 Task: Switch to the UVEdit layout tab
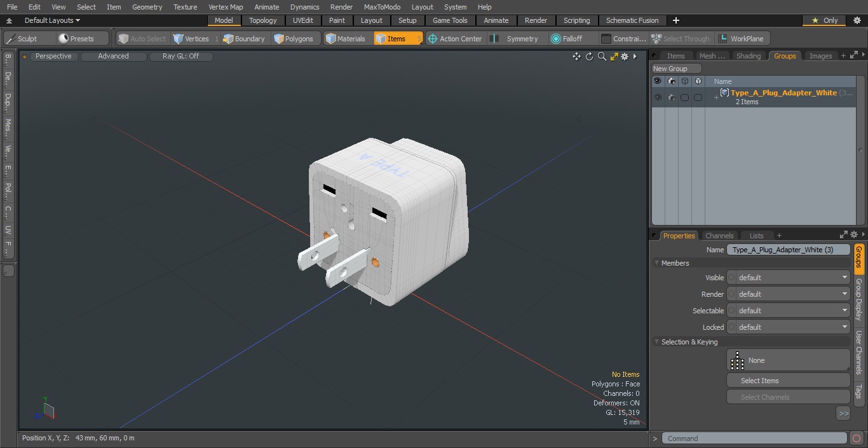click(303, 20)
